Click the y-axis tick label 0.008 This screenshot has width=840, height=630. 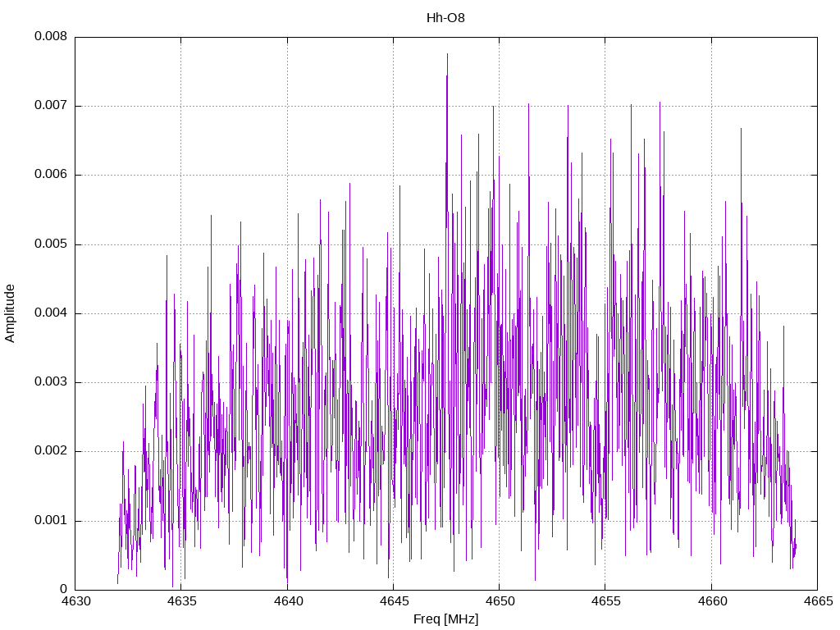click(x=51, y=36)
